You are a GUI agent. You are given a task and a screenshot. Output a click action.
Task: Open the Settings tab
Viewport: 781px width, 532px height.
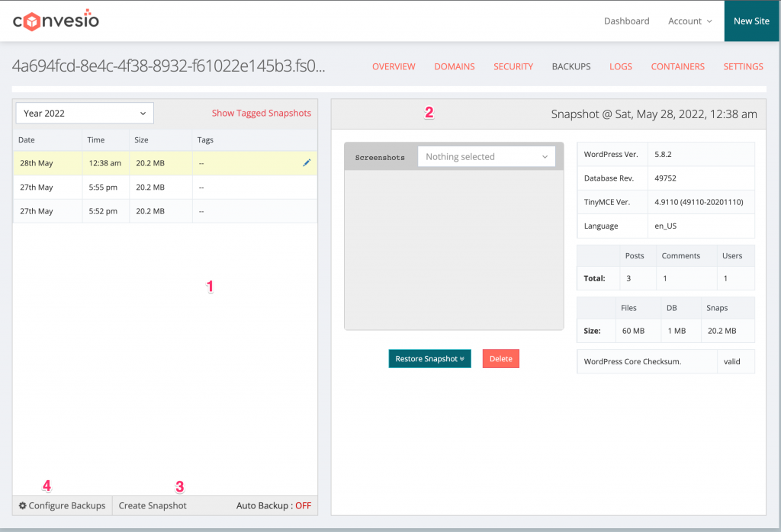743,66
